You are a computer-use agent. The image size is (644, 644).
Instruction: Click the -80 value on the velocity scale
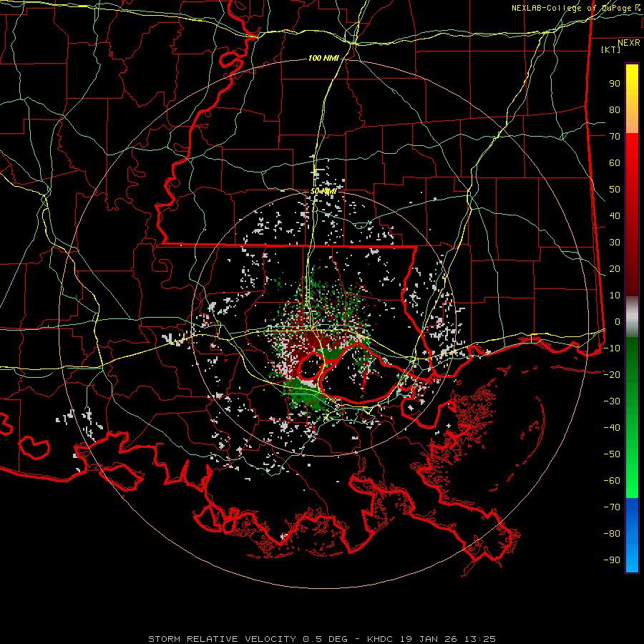(612, 534)
